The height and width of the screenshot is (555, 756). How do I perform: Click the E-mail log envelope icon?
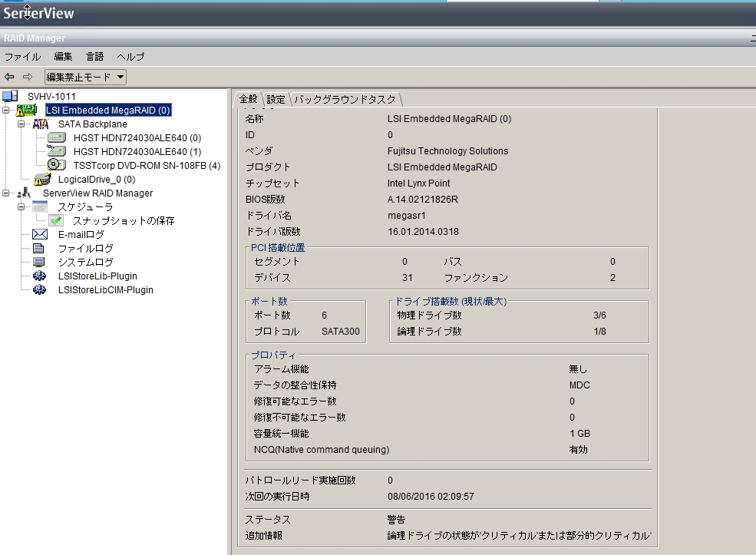click(x=40, y=235)
